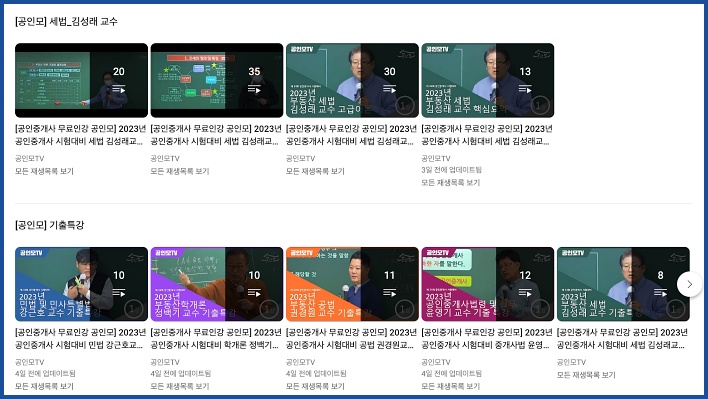Click playlist icon on the 20-video thumbnail
Image resolution: width=708 pixels, height=399 pixels.
pyautogui.click(x=119, y=89)
